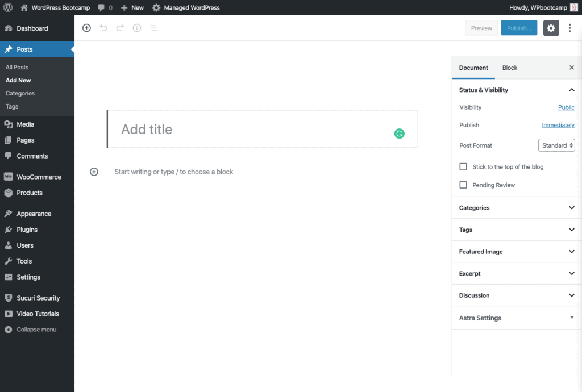582x392 pixels.
Task: Select Add New under Posts
Action: pyautogui.click(x=18, y=80)
